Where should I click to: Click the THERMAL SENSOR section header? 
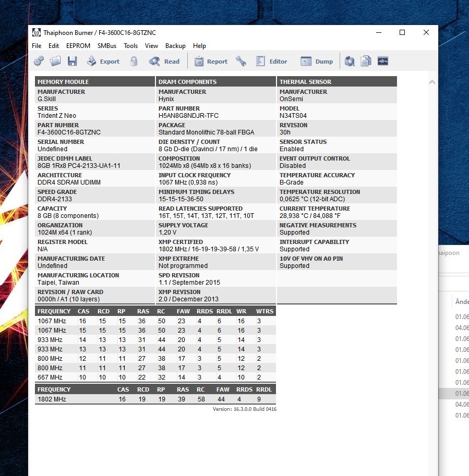(x=337, y=82)
